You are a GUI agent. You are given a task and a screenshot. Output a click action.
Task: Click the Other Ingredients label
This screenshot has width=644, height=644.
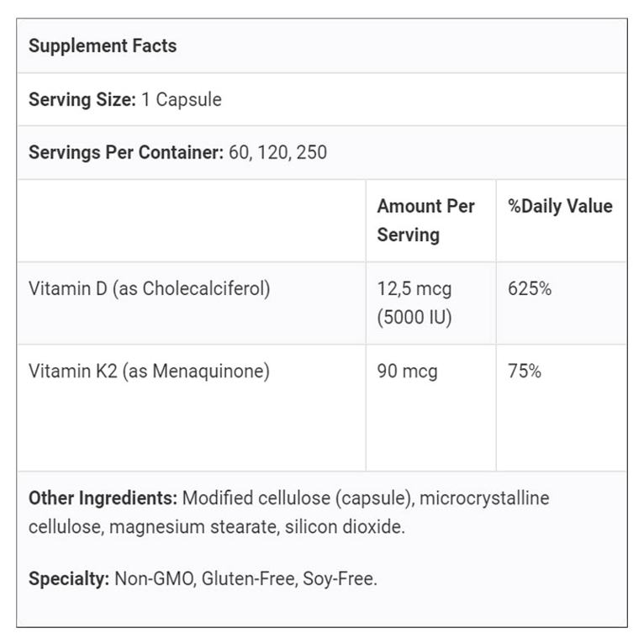103,499
